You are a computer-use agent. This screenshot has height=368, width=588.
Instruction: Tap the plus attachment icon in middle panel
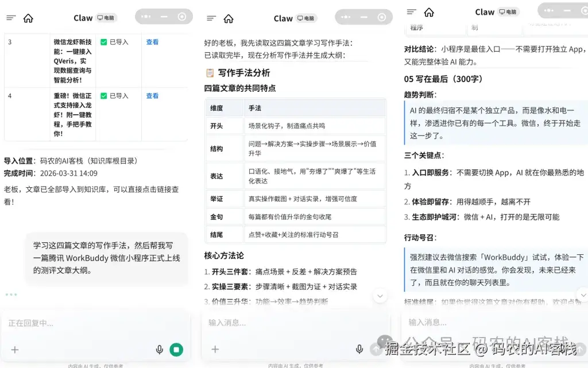click(215, 349)
